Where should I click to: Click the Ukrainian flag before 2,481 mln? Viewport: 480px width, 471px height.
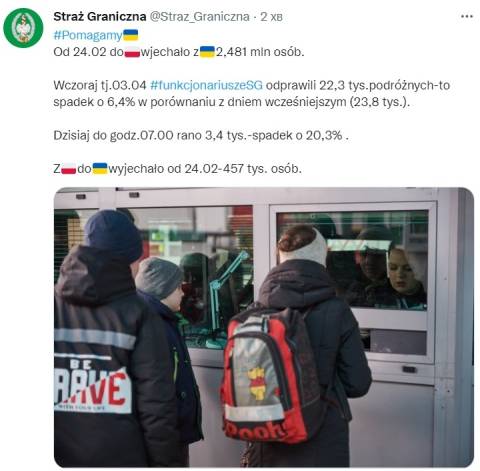[x=207, y=52]
